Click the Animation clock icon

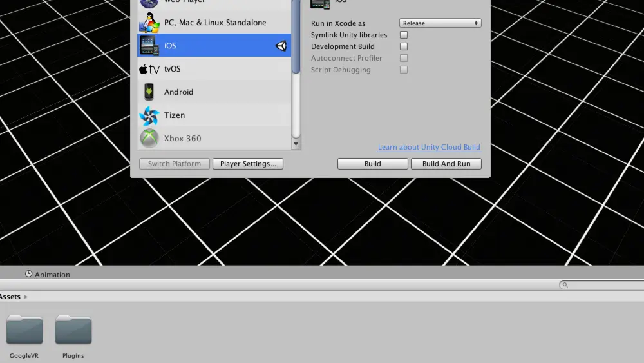click(28, 274)
